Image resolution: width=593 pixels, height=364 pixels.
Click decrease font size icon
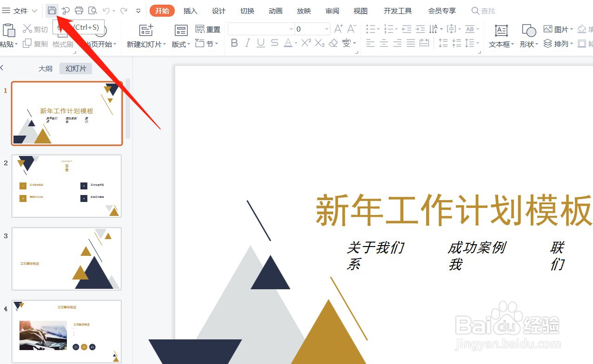pos(352,29)
